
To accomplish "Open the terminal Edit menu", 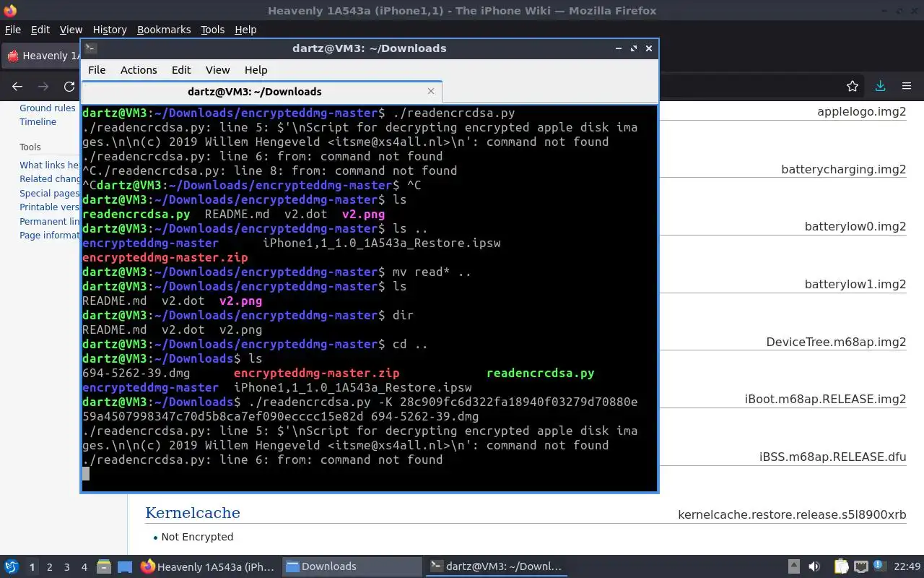I will click(181, 70).
